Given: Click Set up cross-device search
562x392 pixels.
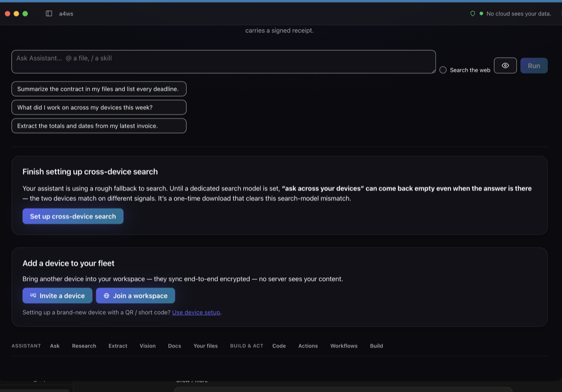Looking at the screenshot, I should 73,216.
